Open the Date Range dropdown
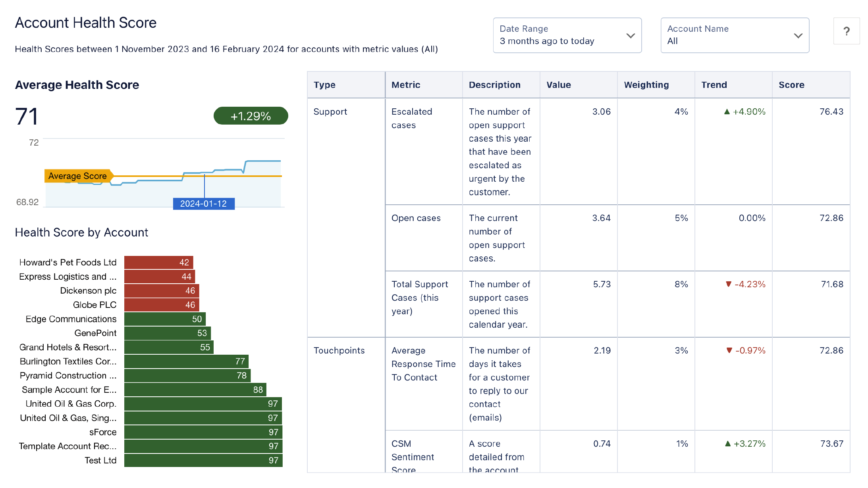The width and height of the screenshot is (868, 488). click(x=567, y=35)
